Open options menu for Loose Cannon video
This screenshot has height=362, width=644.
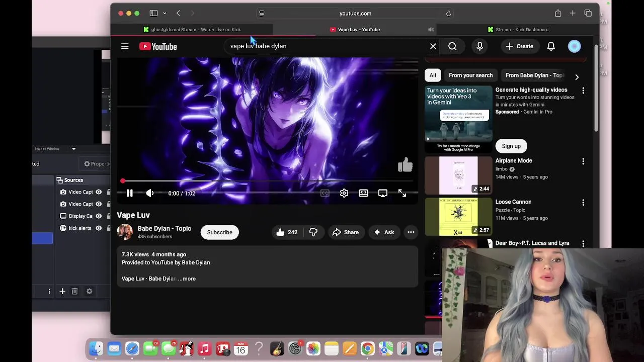[583, 203]
